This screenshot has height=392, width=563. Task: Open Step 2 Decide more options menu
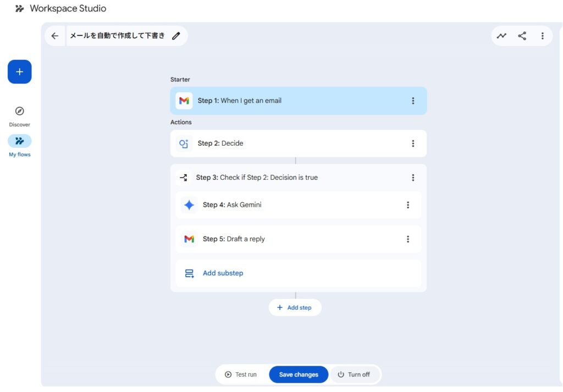point(413,143)
